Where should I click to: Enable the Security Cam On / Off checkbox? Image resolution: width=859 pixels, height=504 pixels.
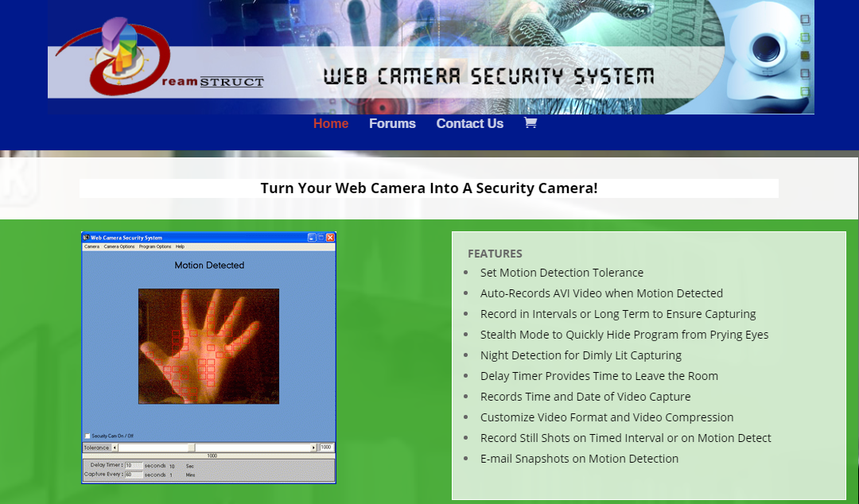click(x=86, y=436)
